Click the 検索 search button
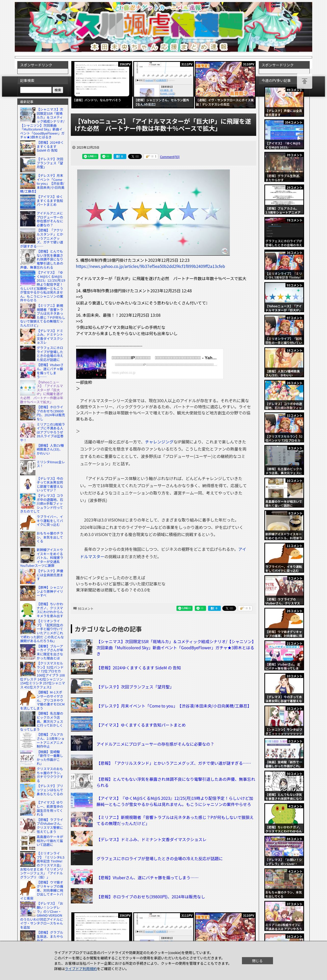 pos(58,90)
